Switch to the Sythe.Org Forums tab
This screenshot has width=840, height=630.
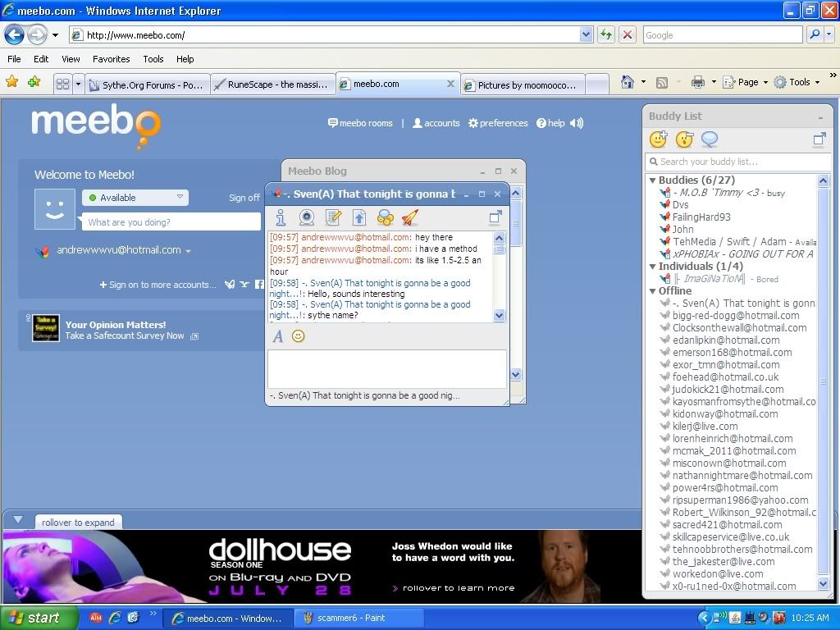tap(148, 84)
